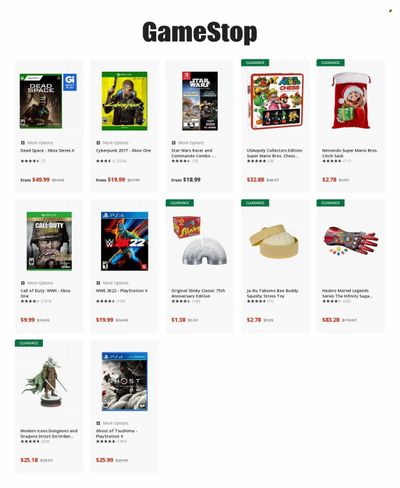Open the Cyberpunk 2077 - Xbox One title link

coord(123,151)
